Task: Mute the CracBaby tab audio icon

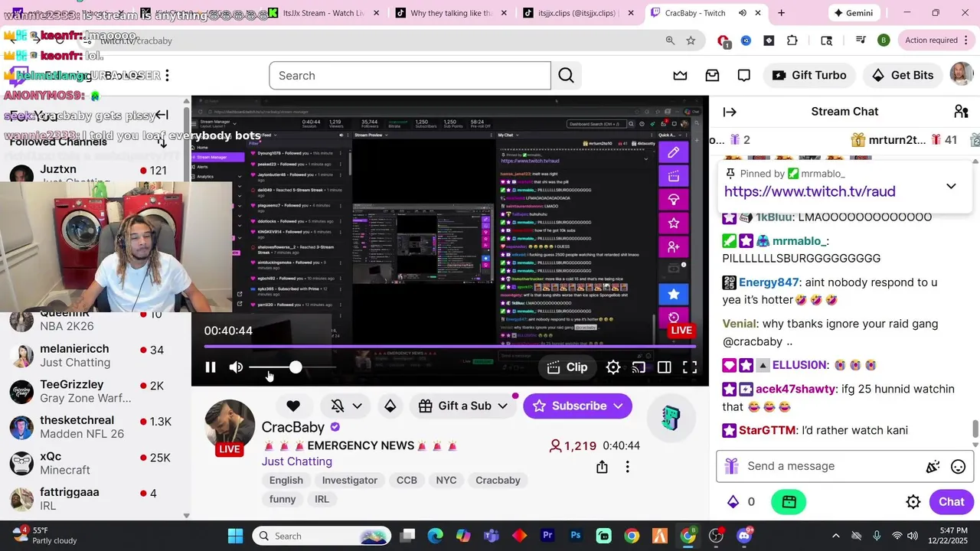Action: coord(742,13)
